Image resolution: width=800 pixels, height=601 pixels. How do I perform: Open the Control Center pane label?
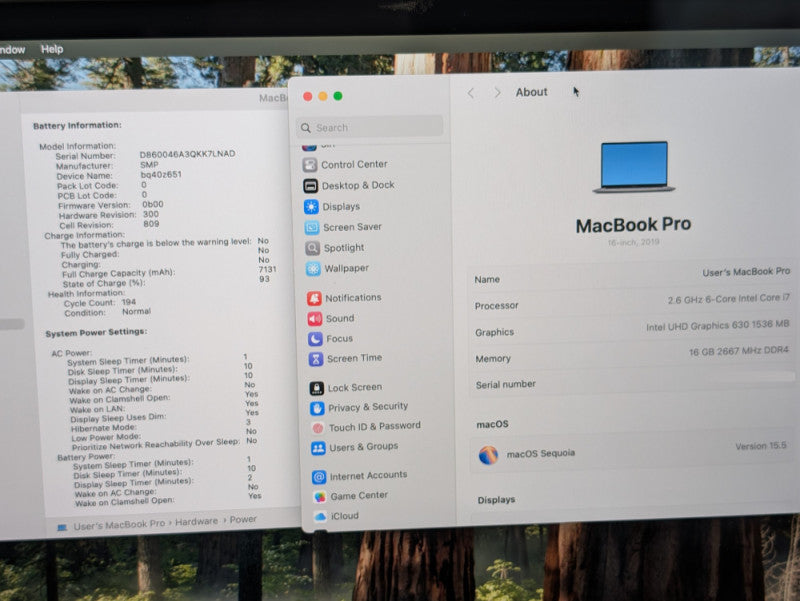point(354,164)
